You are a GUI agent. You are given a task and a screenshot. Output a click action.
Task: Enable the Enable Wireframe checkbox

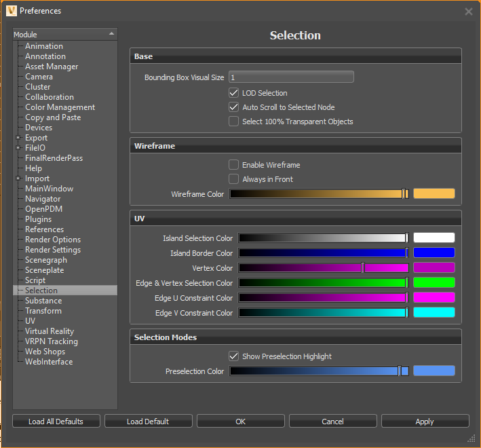[234, 165]
